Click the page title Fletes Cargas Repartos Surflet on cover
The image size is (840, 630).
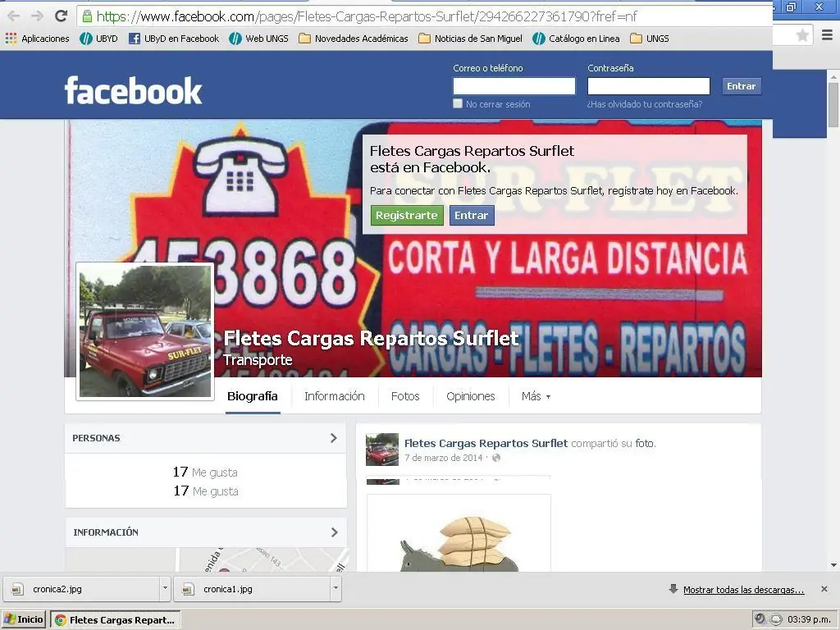coord(371,338)
